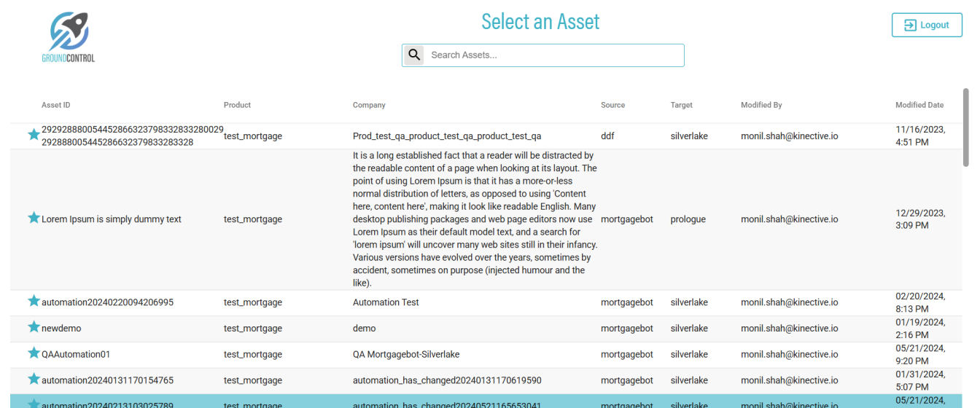
Task: Focus the Search Assets input field
Action: [x=554, y=55]
